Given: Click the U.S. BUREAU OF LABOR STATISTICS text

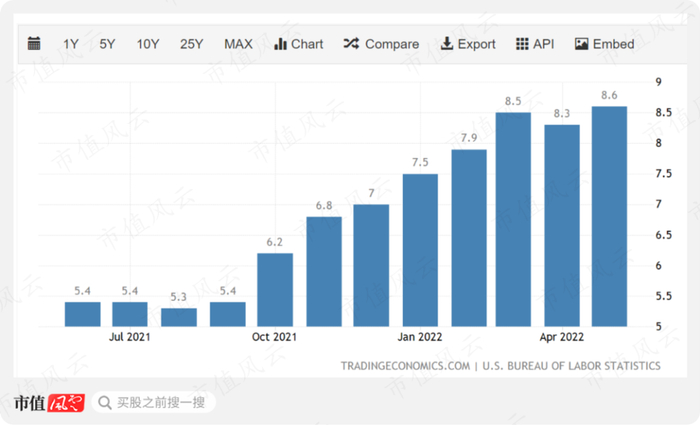Looking at the screenshot, I should point(571,366).
